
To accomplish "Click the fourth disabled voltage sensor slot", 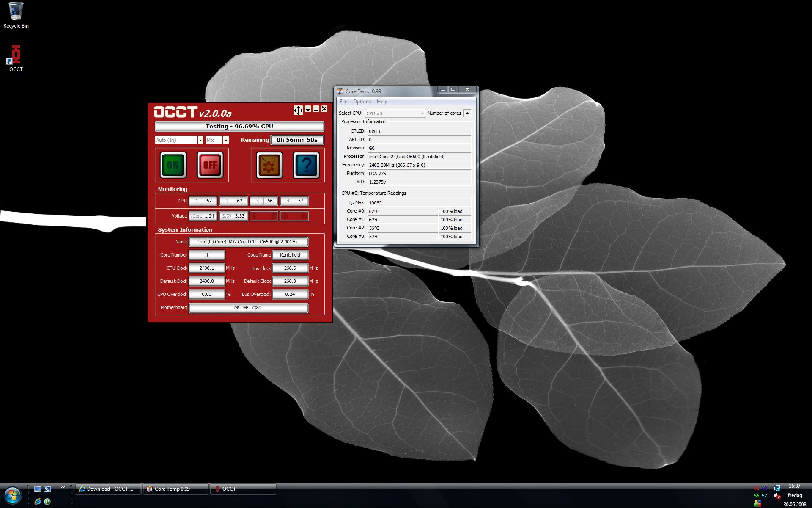I will point(294,216).
